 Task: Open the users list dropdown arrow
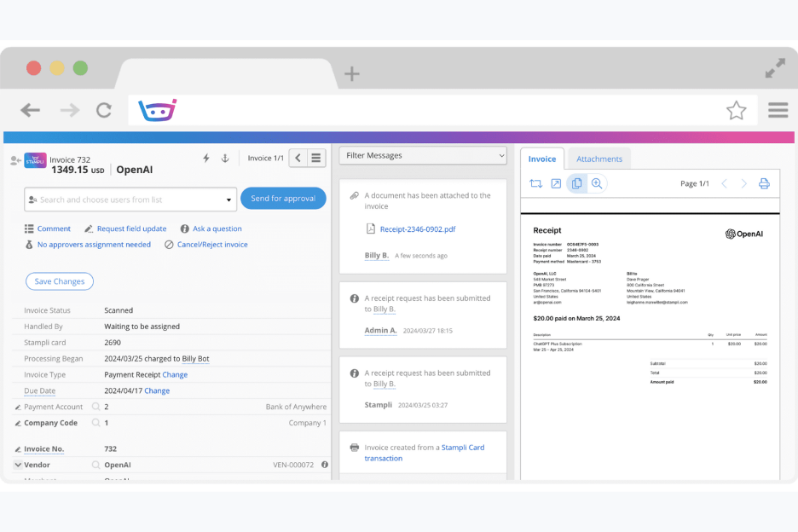pos(228,199)
